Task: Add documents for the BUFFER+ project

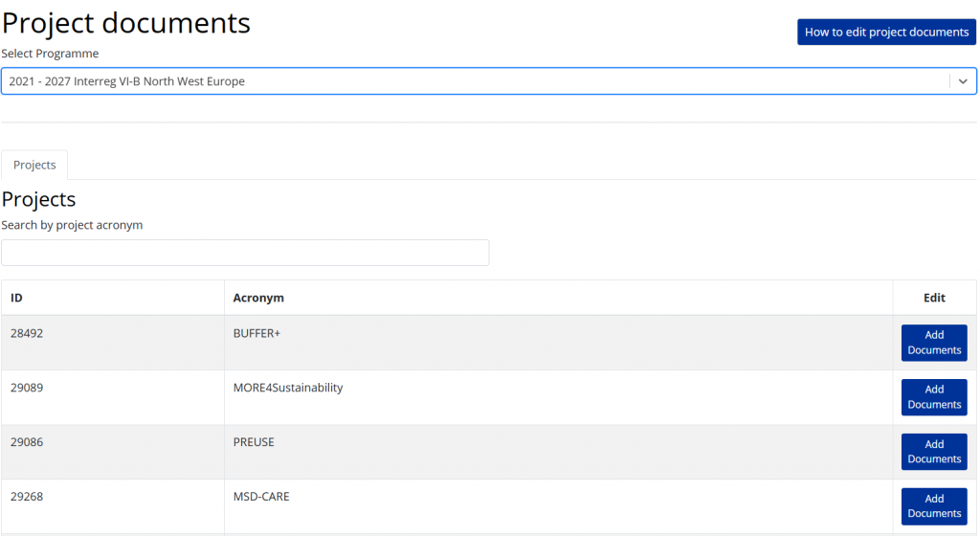Action: 934,343
